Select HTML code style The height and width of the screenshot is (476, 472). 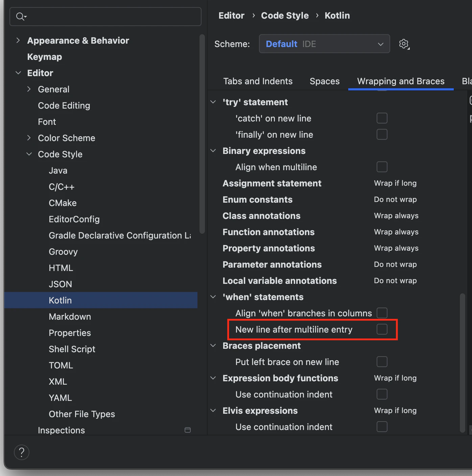[x=61, y=268]
